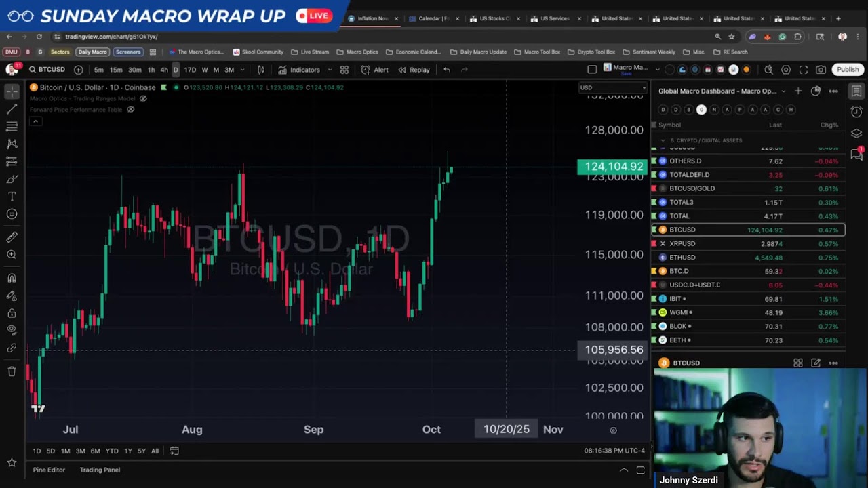Toggle hide all drawings eye
Viewport: 868px width, 488px height.
pos(12,330)
